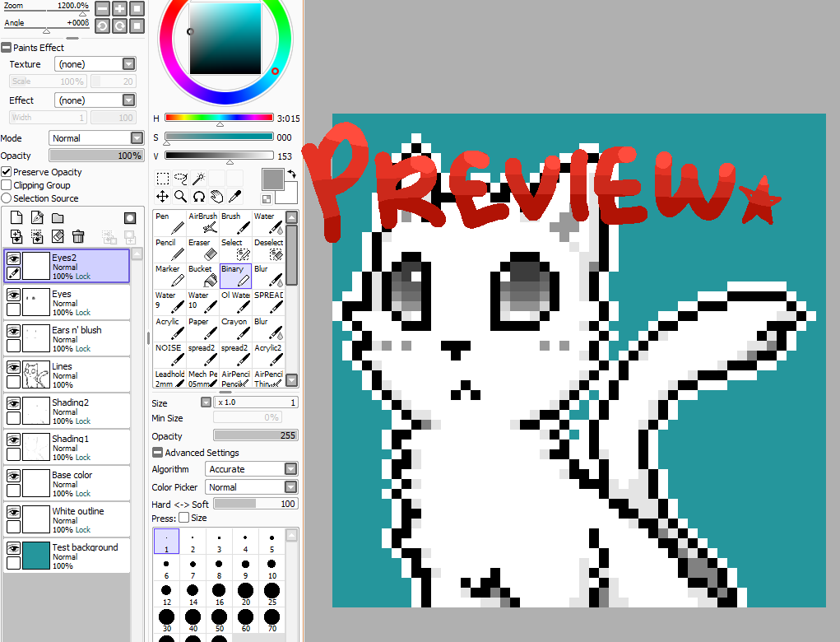The width and height of the screenshot is (840, 642).
Task: Hide the Base color layer
Action: (x=13, y=476)
